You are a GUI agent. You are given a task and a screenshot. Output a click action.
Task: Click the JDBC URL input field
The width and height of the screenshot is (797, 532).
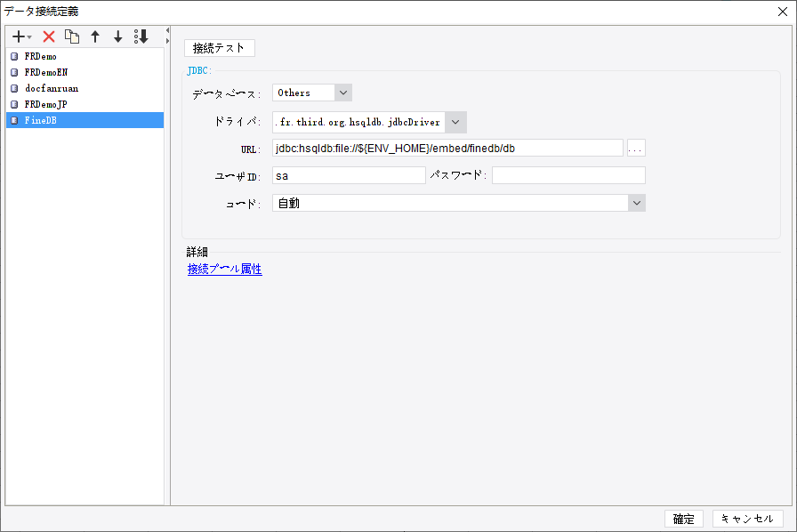click(x=445, y=148)
